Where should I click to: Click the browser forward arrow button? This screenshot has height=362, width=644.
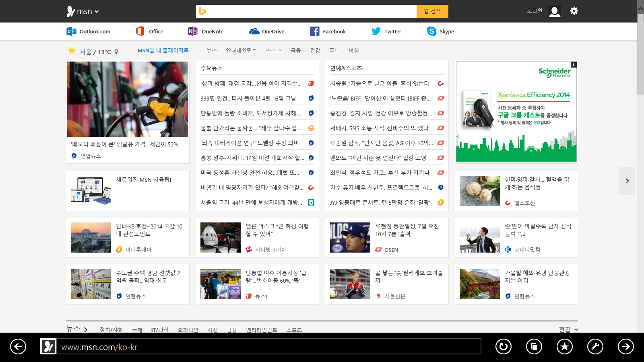[x=626, y=346]
